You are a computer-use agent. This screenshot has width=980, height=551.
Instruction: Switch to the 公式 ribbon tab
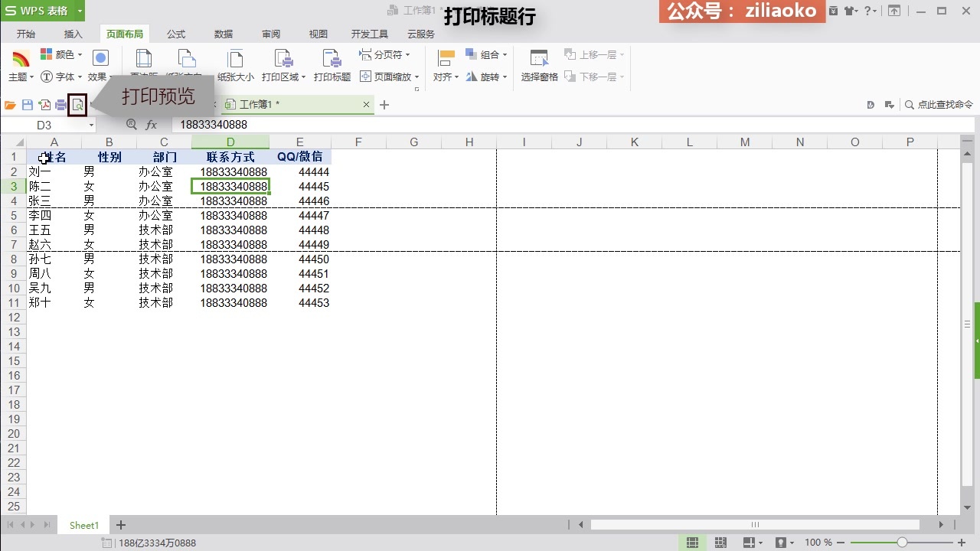[x=176, y=34]
